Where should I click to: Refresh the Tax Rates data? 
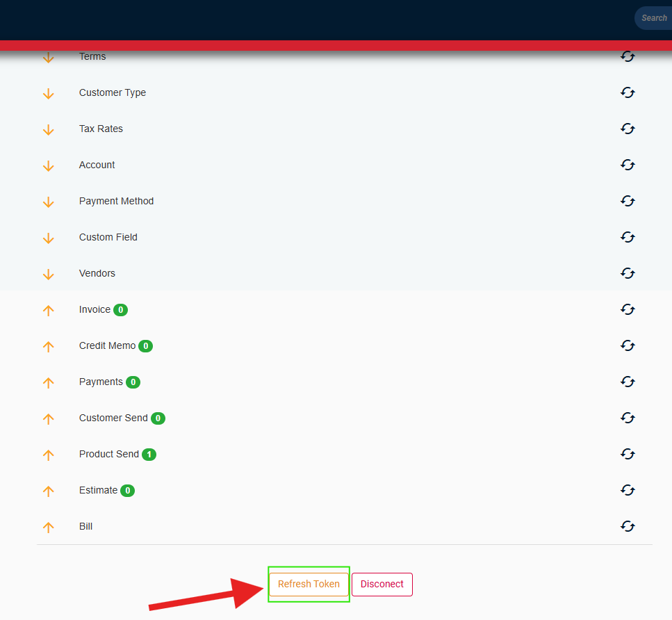(x=628, y=129)
